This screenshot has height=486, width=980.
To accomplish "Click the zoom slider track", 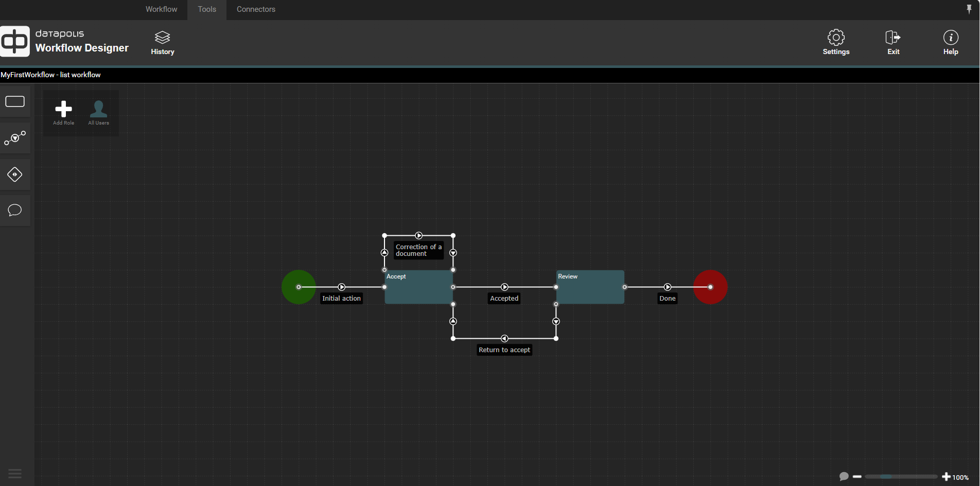I will pos(901,477).
